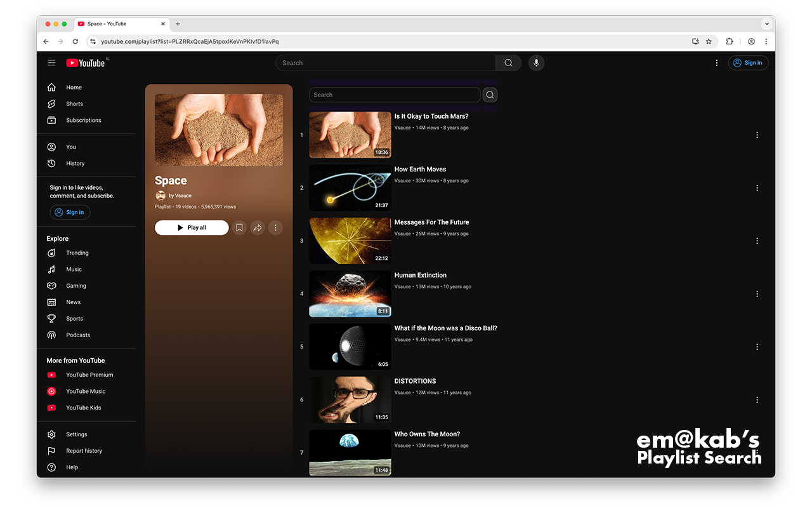Open the video title How Earth Moves
The image size is (812, 508).
click(420, 170)
